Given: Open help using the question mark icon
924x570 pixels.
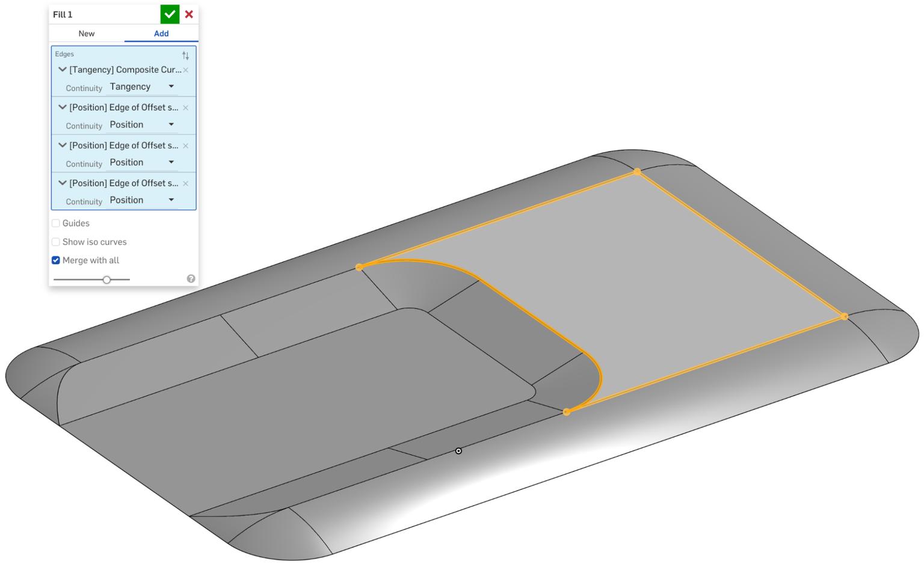Looking at the screenshot, I should 191,278.
